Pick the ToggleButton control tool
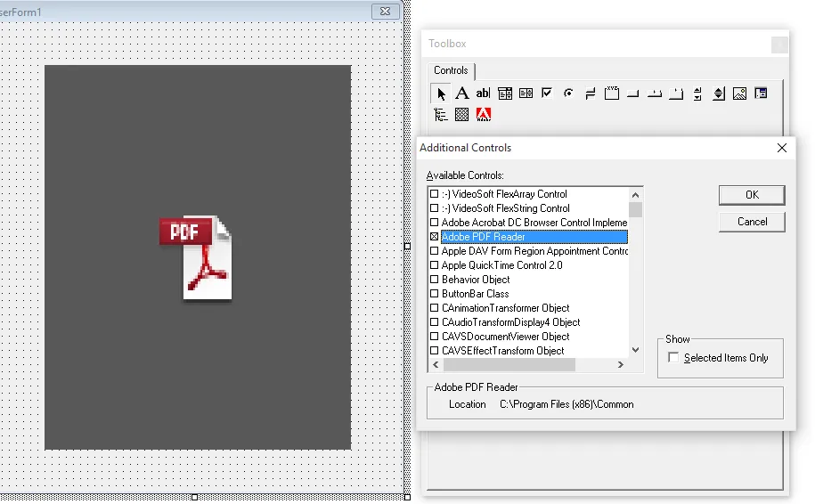Viewport: 815px width, 504px height. click(x=590, y=93)
